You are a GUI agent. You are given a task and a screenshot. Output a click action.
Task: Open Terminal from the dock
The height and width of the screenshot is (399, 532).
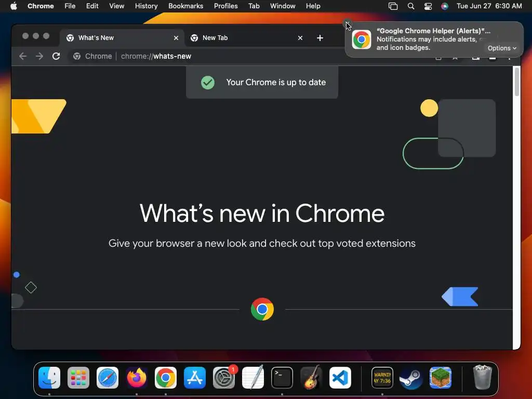282,378
